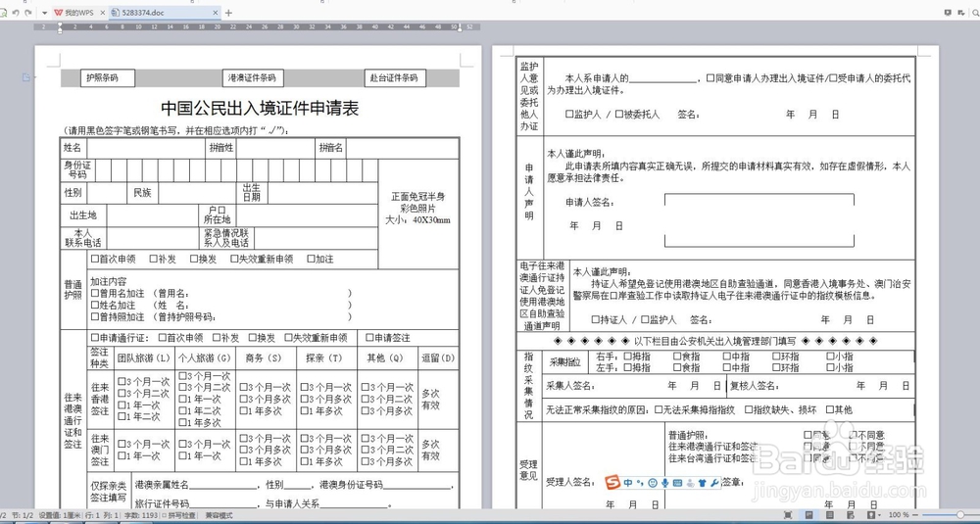Close the 5283374.doc tab
This screenshot has height=524, width=980.
click(x=217, y=13)
